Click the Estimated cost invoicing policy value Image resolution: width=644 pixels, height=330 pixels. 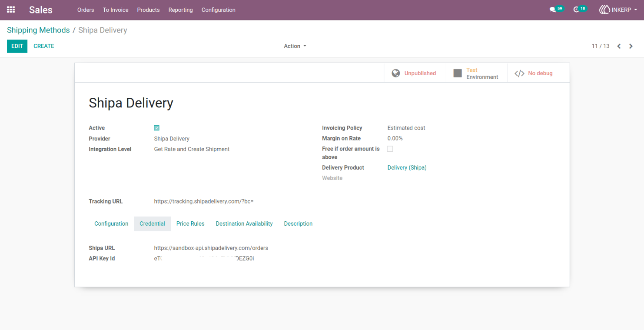[x=406, y=128]
